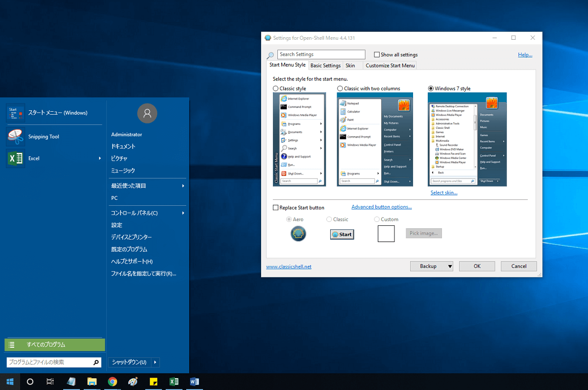Click the Windows 7 style preview thumbnail

pos(467,140)
